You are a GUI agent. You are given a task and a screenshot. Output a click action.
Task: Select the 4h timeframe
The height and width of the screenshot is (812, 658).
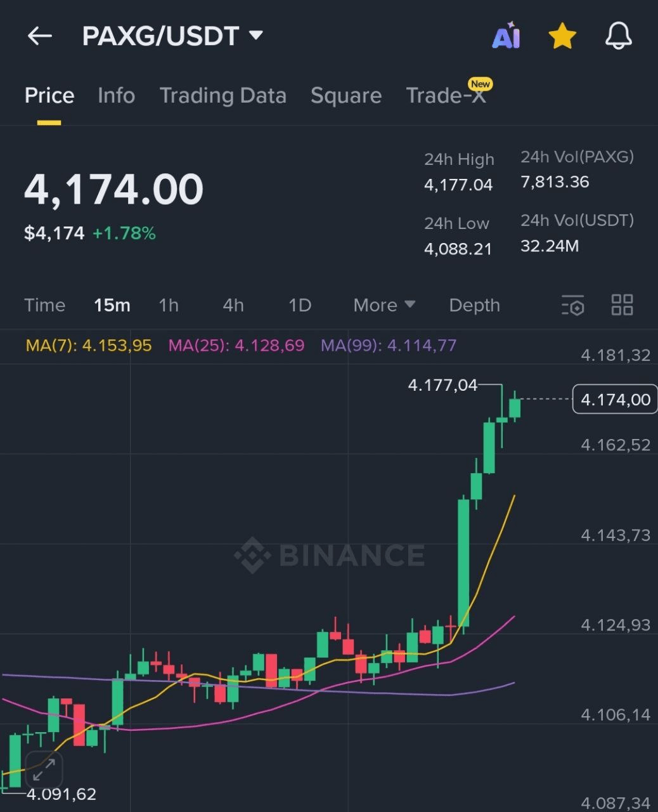[x=232, y=305]
